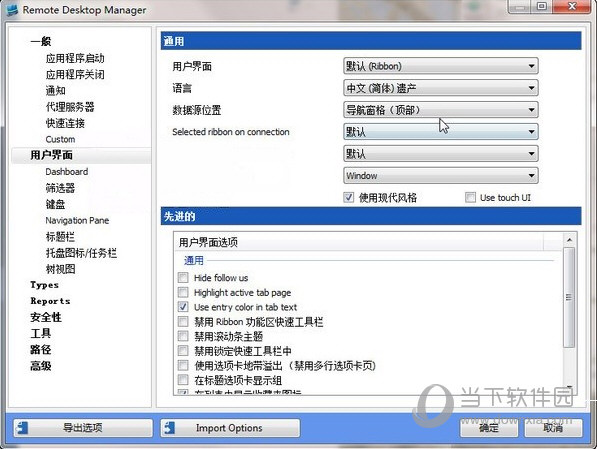Viewport: 597px width, 449px height.
Task: Enable the Use touch UI checkbox
Action: [x=470, y=197]
